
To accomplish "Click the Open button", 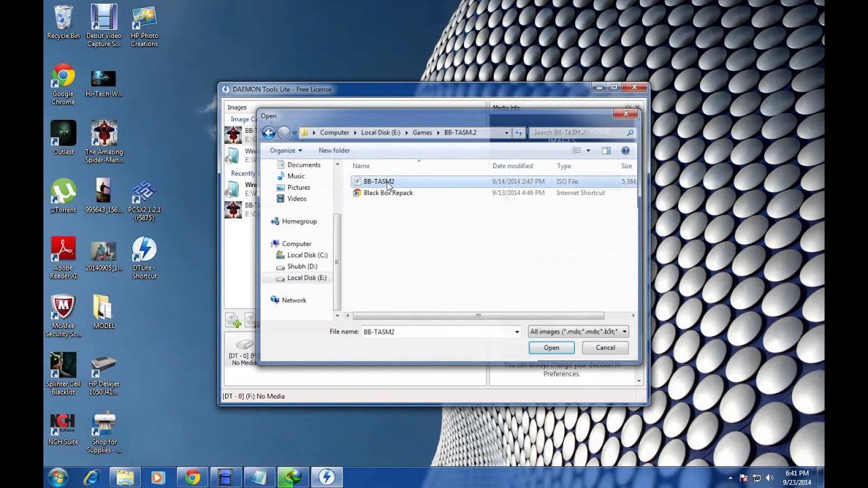I will coord(551,348).
